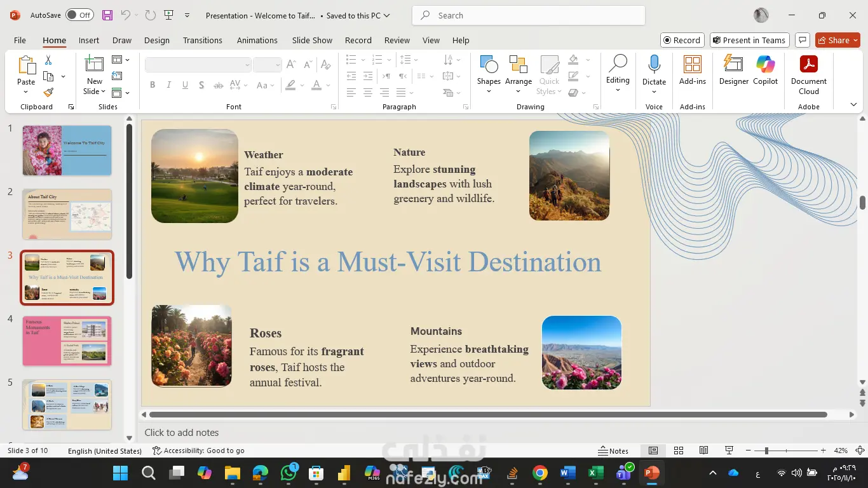Switch to Slide Sorter view
Screen dimensions: 868x488
tap(679, 451)
